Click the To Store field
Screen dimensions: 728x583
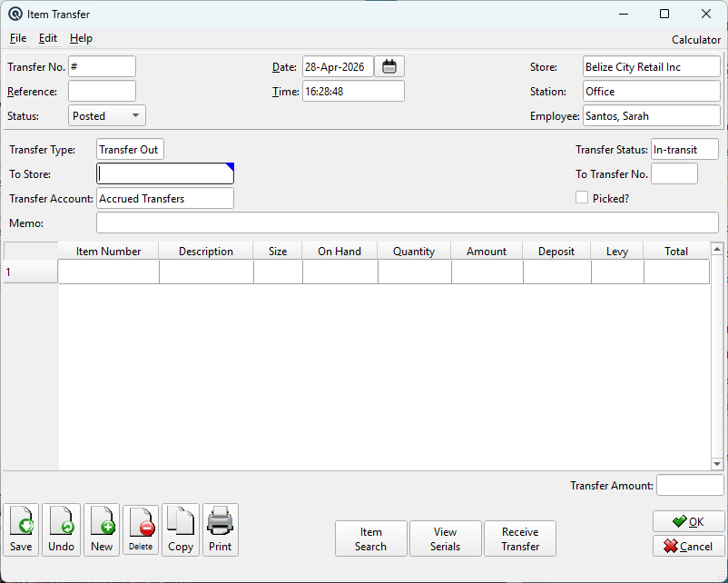point(165,173)
